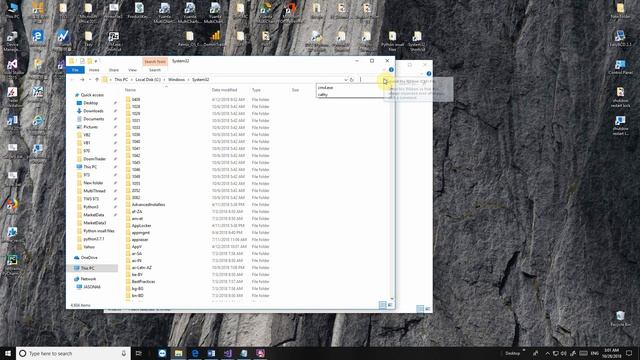Select Desktop in navigation pane
The height and width of the screenshot is (360, 640).
coord(91,103)
